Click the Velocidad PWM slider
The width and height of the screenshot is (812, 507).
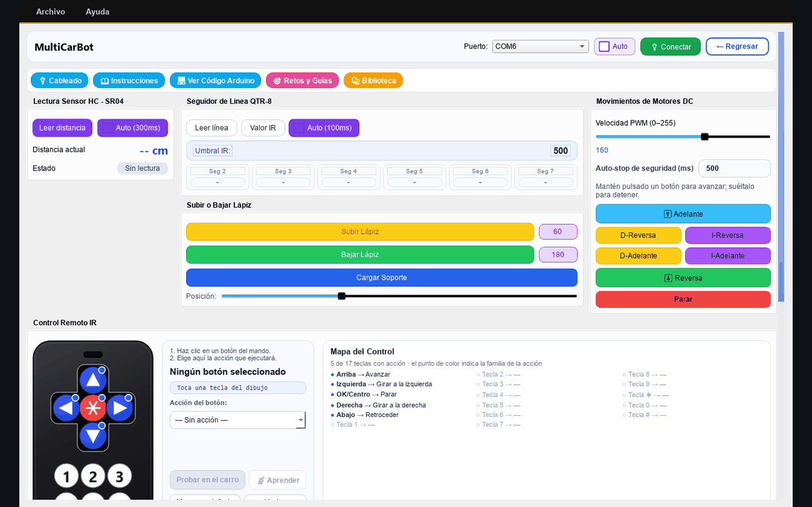point(683,137)
